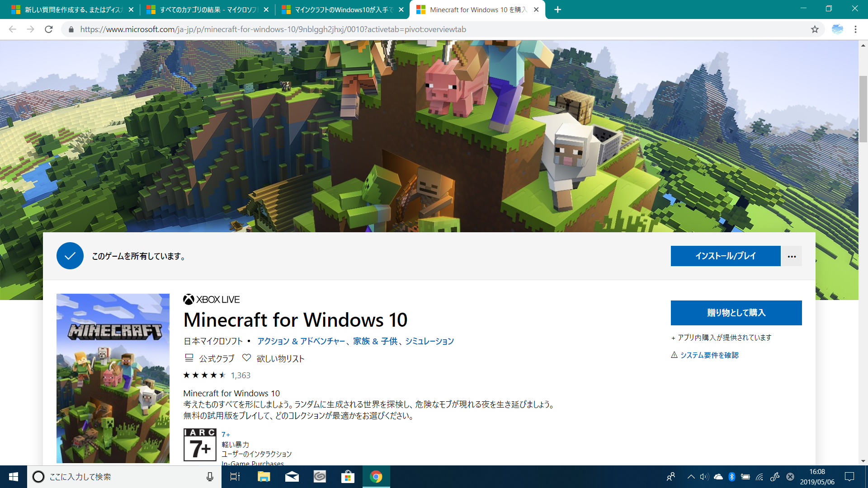Click the address bar URL
The width and height of the screenshot is (868, 488).
(273, 29)
